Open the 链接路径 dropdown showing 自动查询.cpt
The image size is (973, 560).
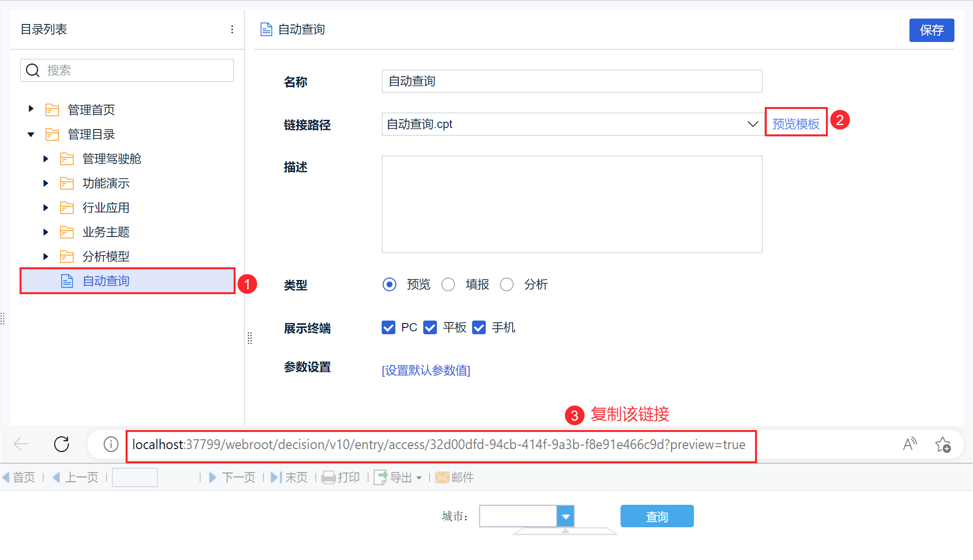(572, 124)
